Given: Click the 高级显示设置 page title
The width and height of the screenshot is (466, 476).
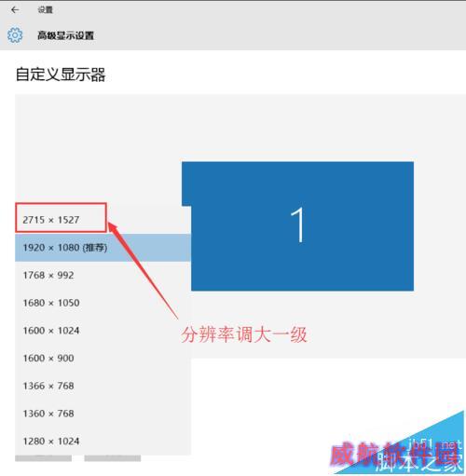Looking at the screenshot, I should coord(65,35).
